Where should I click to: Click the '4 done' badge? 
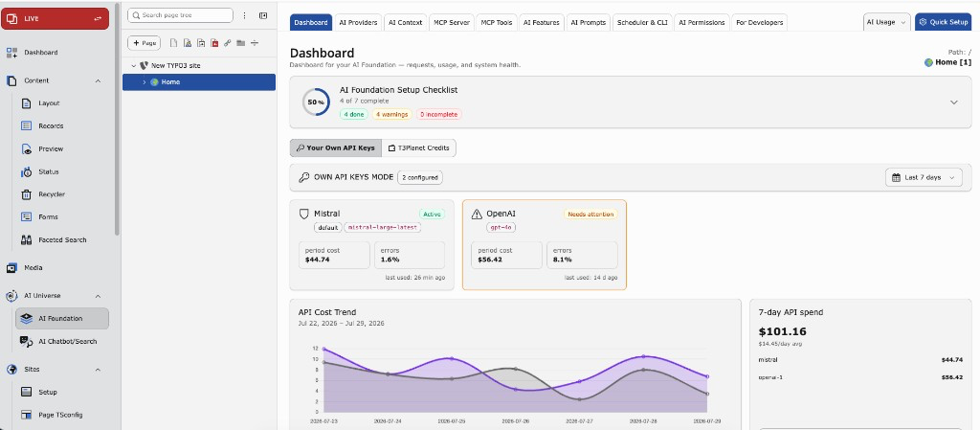coord(354,114)
